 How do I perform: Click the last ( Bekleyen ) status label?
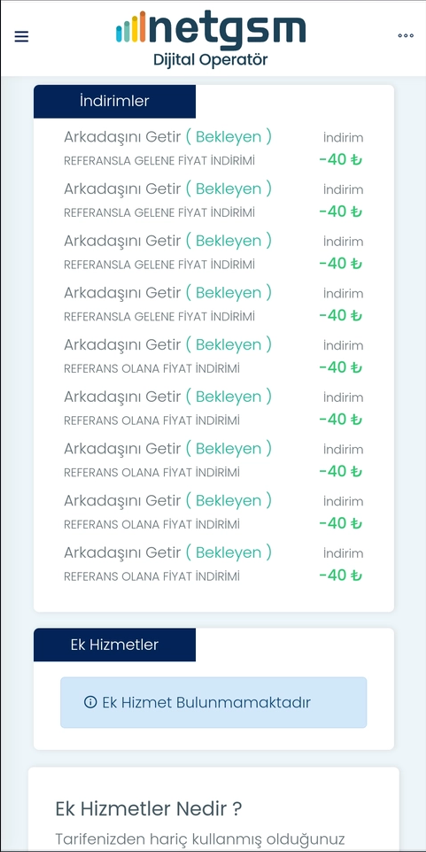(x=228, y=553)
